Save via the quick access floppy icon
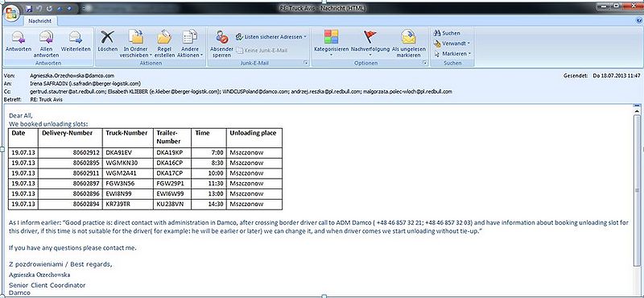Screen dimensions: 644x298 [29, 8]
